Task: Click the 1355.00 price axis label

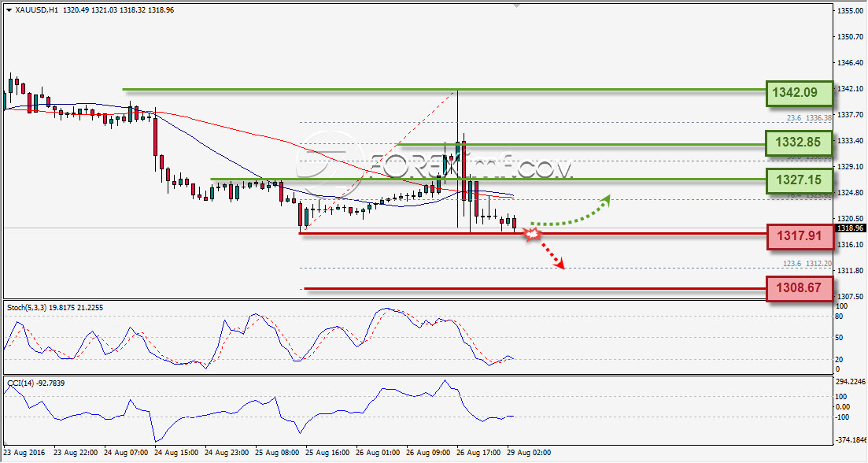Action: tap(850, 10)
